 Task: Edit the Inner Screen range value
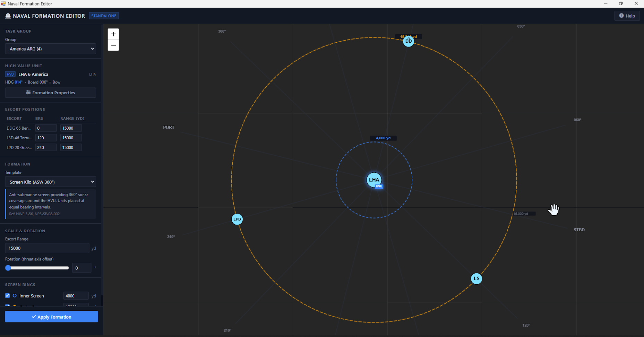76,296
